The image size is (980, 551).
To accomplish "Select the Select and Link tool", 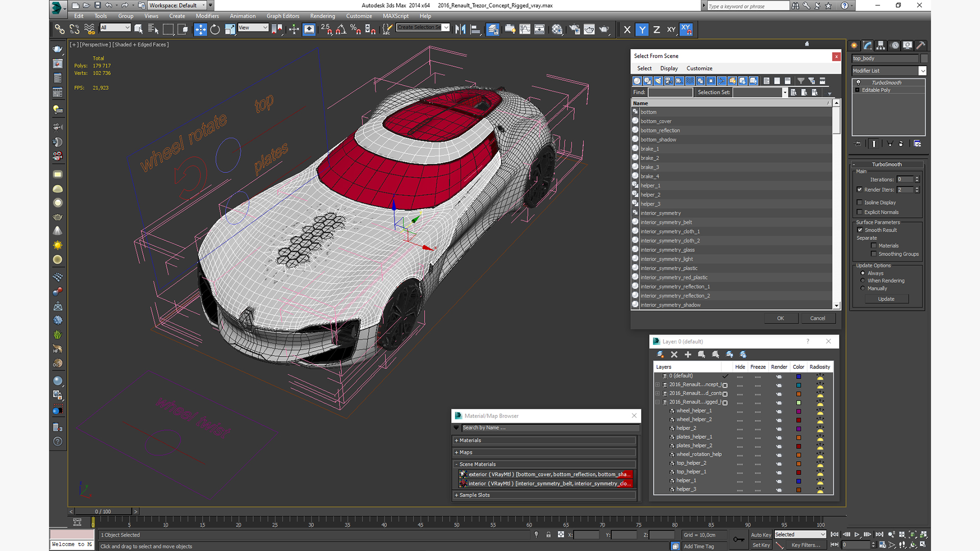I will (60, 30).
